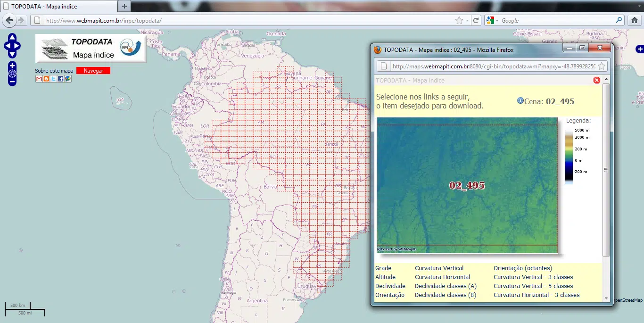This screenshot has height=323, width=644.
Task: Open the URL history dropdown arrow
Action: [x=467, y=21]
